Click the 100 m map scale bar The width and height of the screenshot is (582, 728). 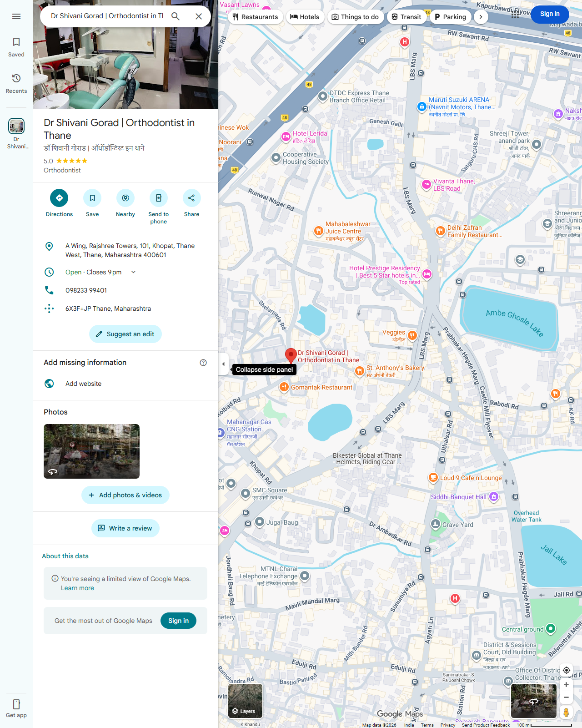pos(544,725)
